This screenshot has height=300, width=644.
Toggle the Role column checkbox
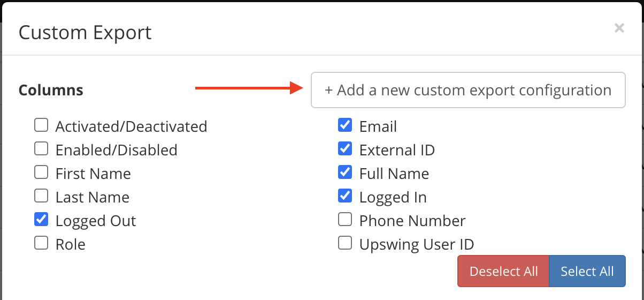(41, 243)
